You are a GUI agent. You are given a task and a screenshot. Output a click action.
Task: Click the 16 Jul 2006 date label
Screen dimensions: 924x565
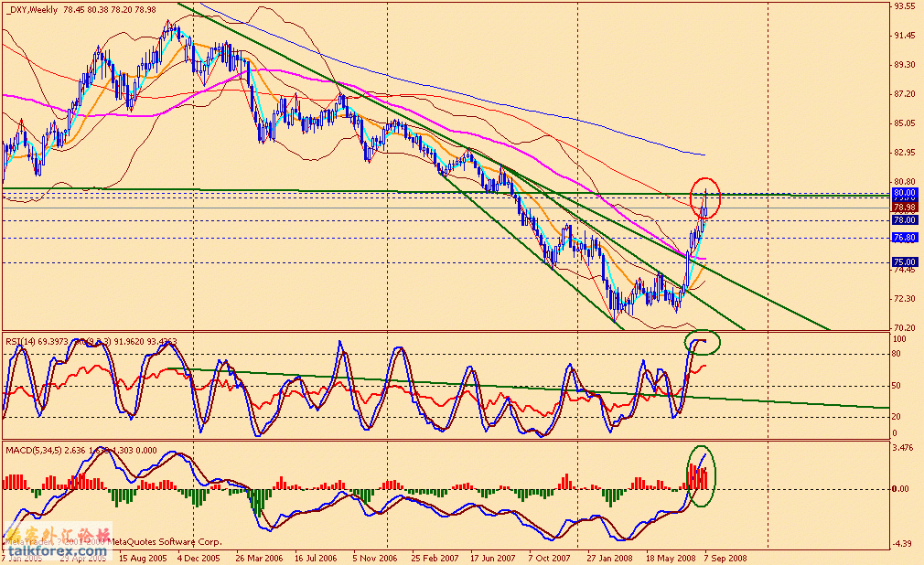click(316, 558)
